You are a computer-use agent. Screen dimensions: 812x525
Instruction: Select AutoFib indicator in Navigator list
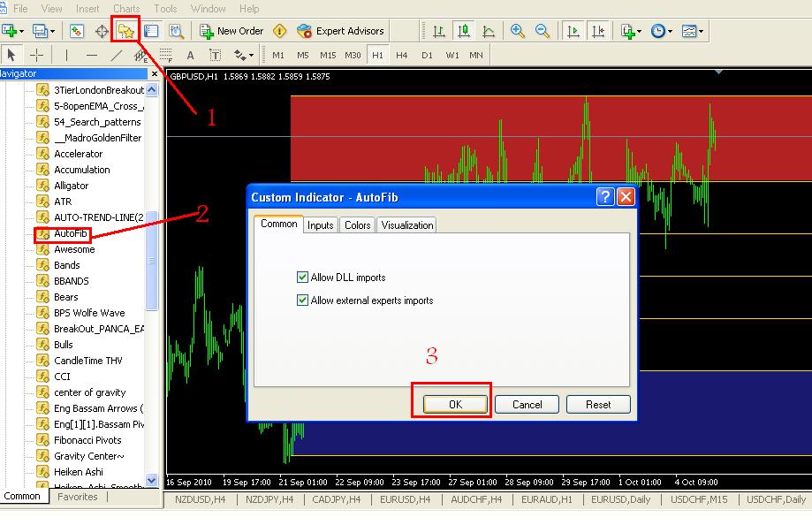(70, 233)
